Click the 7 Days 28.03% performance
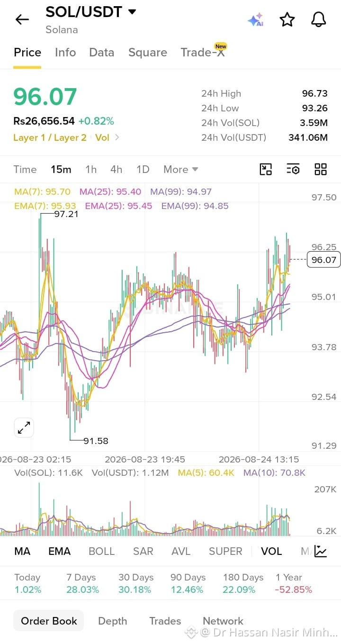This screenshot has width=341, height=644. pos(82,583)
